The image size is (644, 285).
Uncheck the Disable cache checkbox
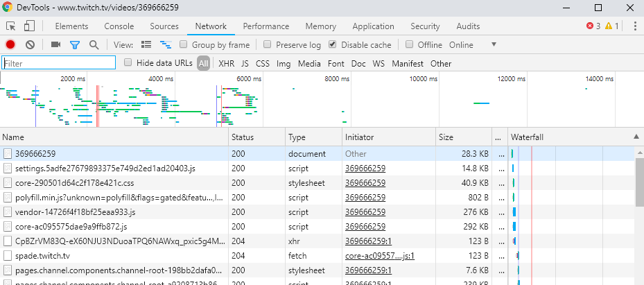333,45
